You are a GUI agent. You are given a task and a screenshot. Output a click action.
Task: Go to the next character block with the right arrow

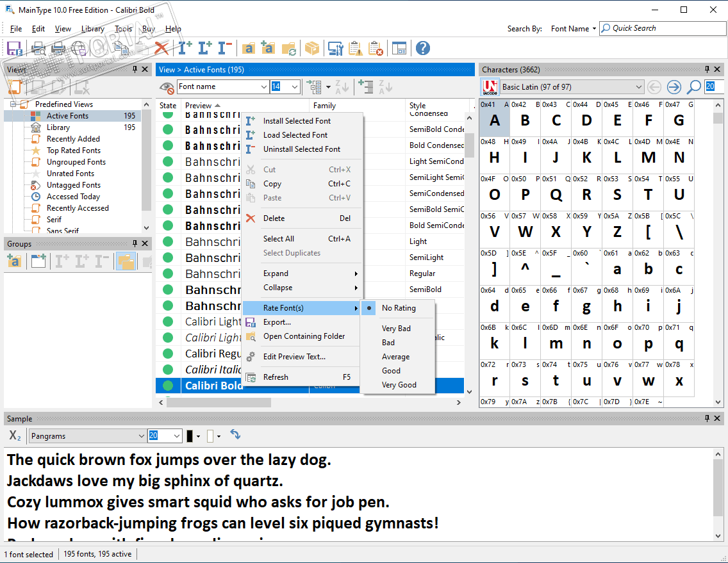pyautogui.click(x=674, y=87)
